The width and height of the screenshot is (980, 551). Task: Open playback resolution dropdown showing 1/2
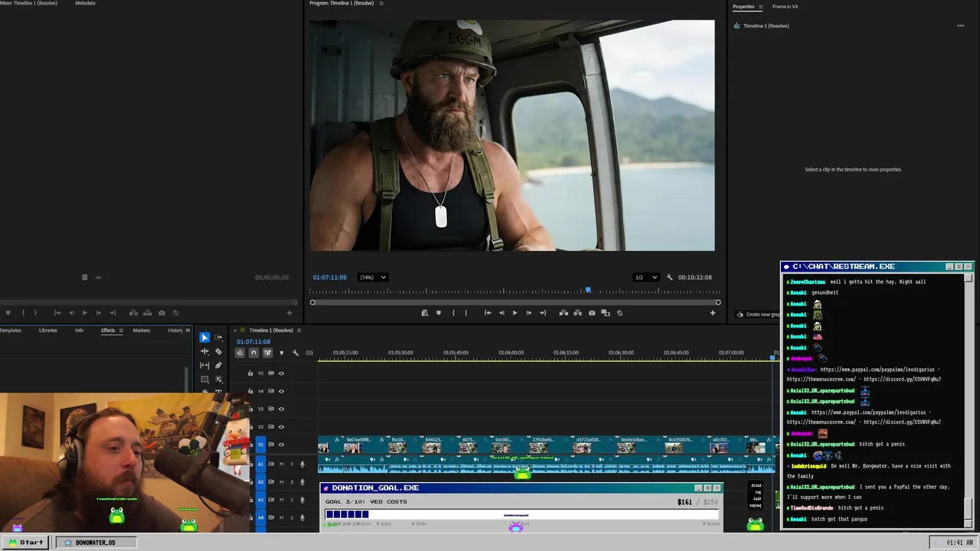tap(645, 277)
